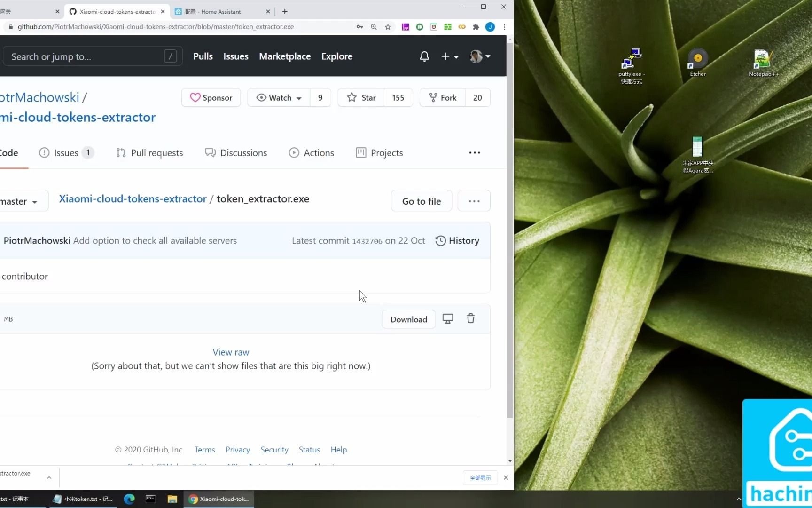Click the address bar URL
This screenshot has height=508, width=812.
[156, 27]
